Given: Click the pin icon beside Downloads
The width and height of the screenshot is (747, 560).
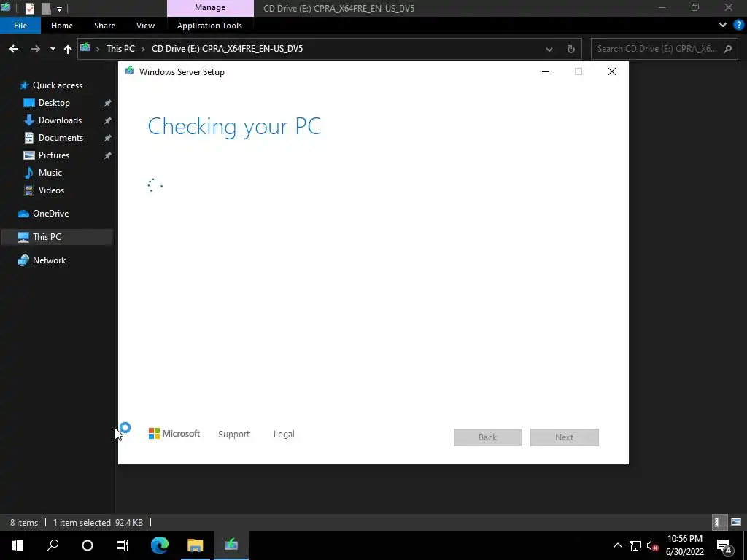Looking at the screenshot, I should tap(108, 120).
